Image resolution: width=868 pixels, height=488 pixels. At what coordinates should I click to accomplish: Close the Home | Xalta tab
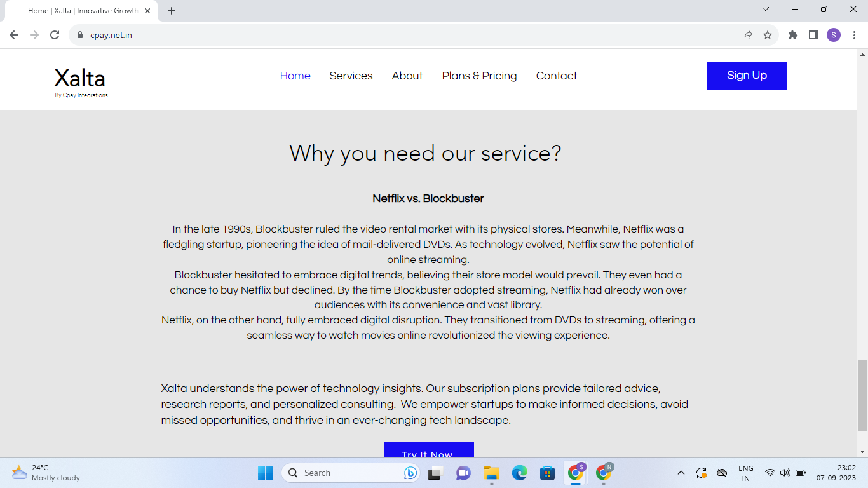(147, 11)
